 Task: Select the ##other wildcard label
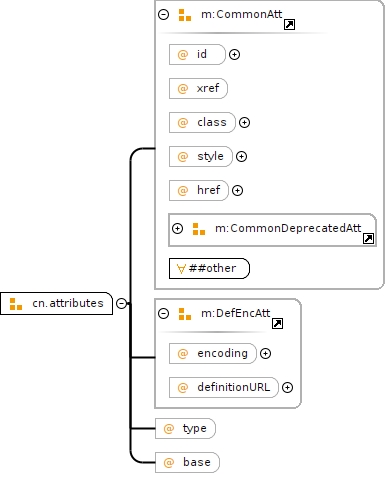212,268
